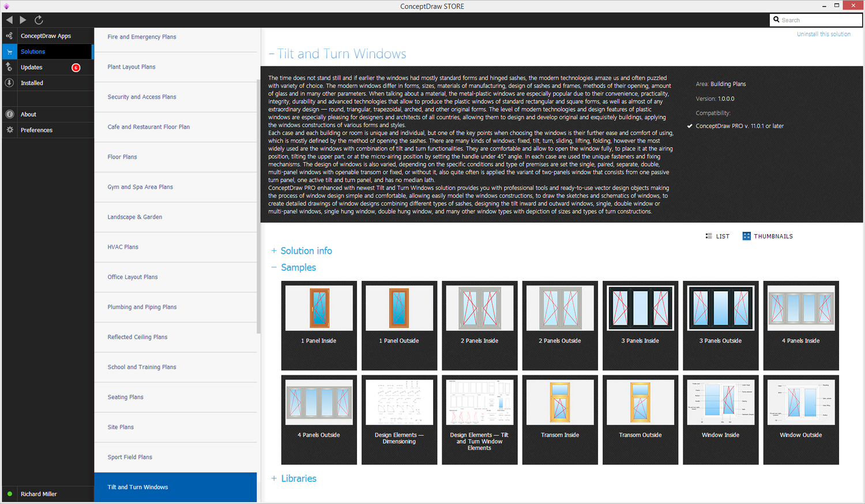Select Plant Layout Plans solution

[x=175, y=67]
